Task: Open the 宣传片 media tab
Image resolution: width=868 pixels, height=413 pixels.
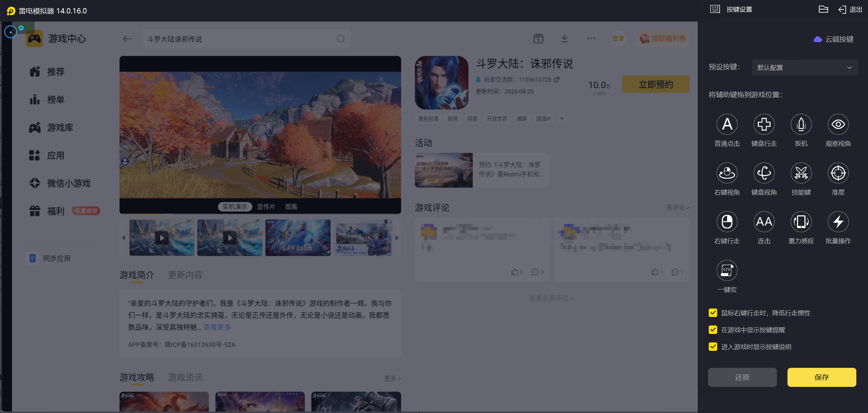Action: (x=266, y=206)
